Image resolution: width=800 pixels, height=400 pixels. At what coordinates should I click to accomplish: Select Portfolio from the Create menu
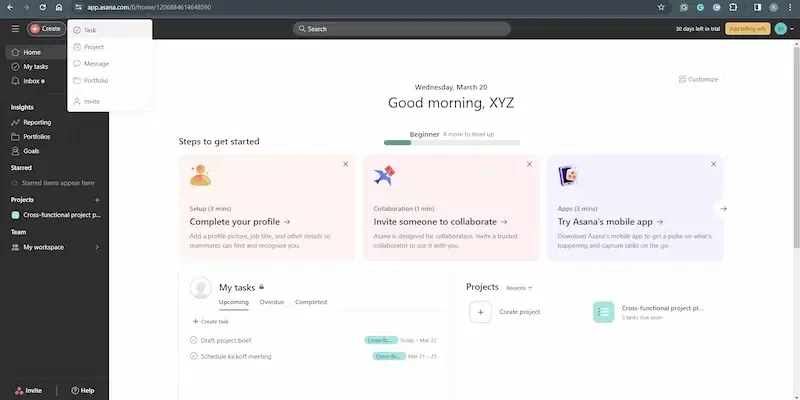click(x=110, y=81)
